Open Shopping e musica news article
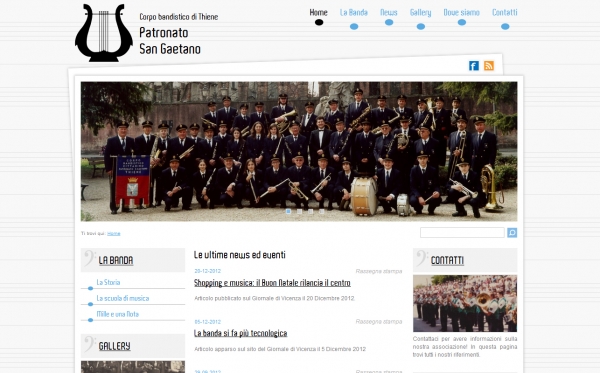 (272, 283)
